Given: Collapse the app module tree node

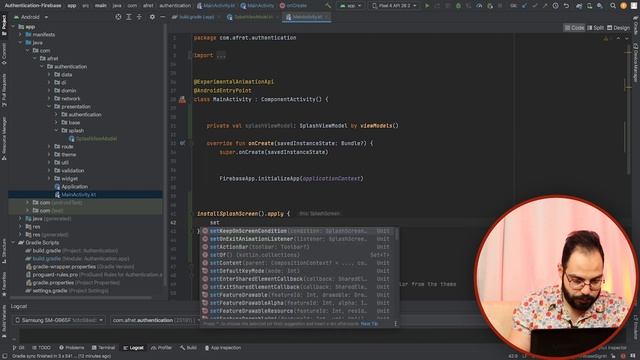Looking at the screenshot, I should point(13,27).
